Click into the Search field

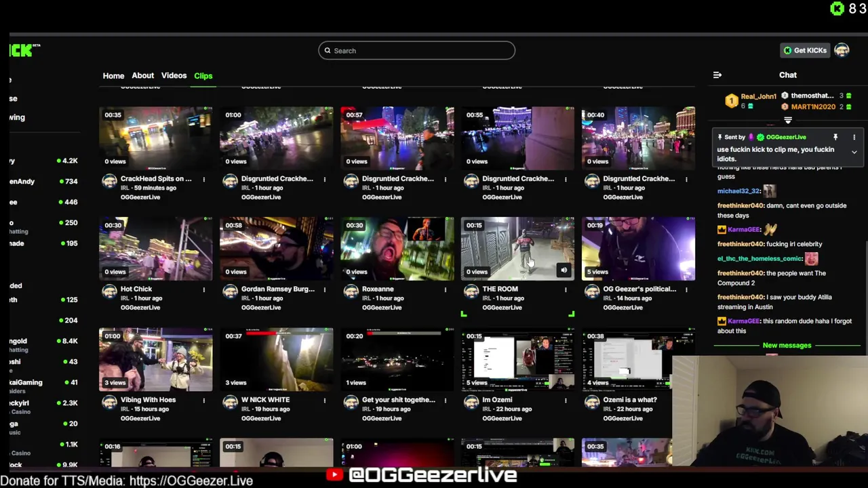[x=416, y=50]
